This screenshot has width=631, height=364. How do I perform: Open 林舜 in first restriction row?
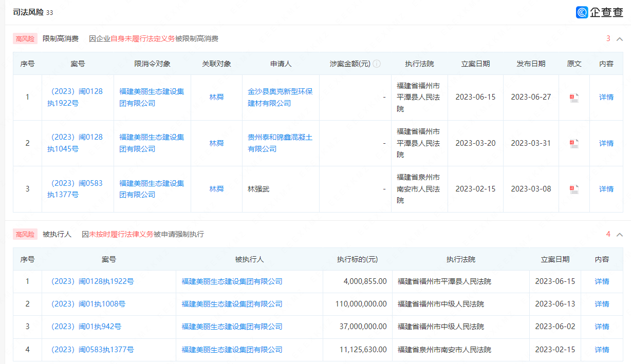(216, 97)
